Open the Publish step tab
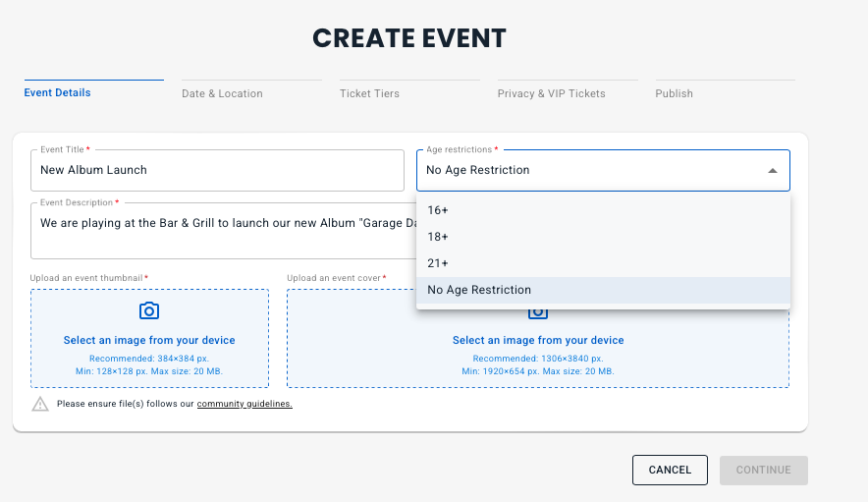Viewport: 868px width, 502px height. [674, 93]
